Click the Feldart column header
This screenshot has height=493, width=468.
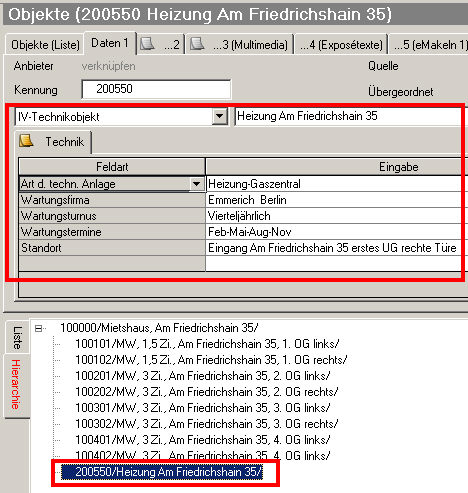pos(112,167)
